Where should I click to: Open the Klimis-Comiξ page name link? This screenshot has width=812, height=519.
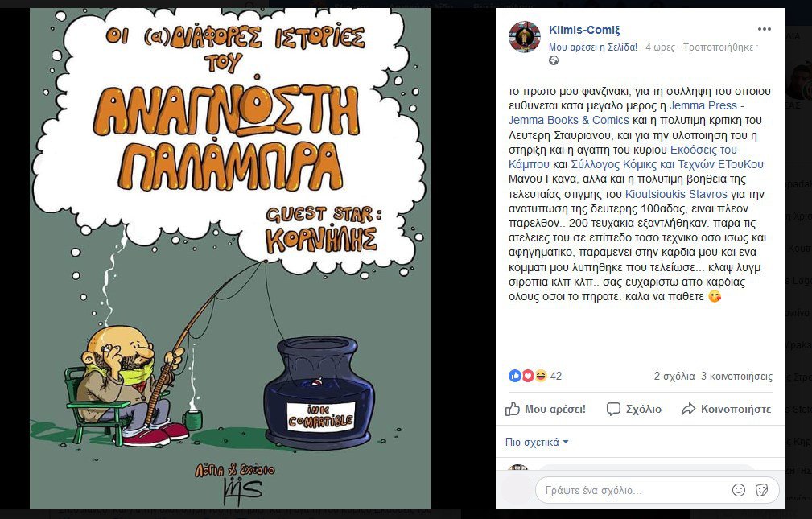(584, 30)
